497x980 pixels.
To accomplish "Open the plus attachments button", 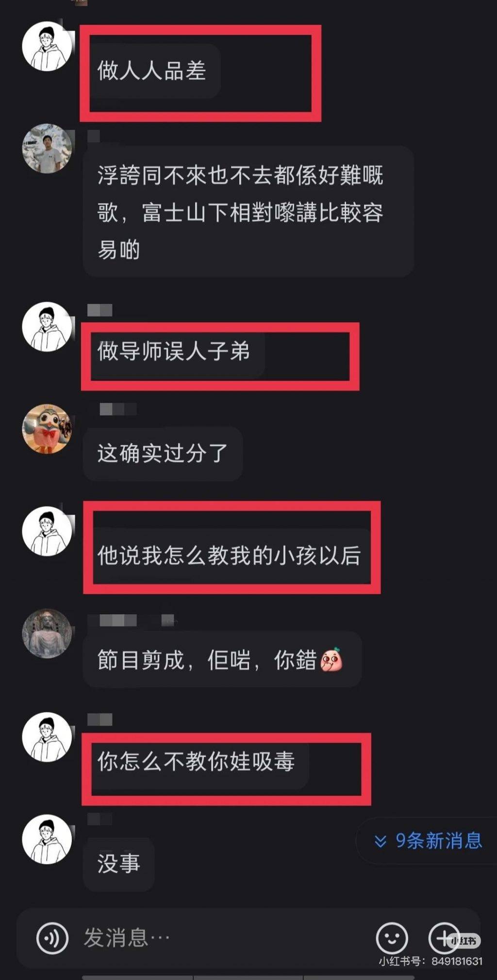I will [444, 938].
